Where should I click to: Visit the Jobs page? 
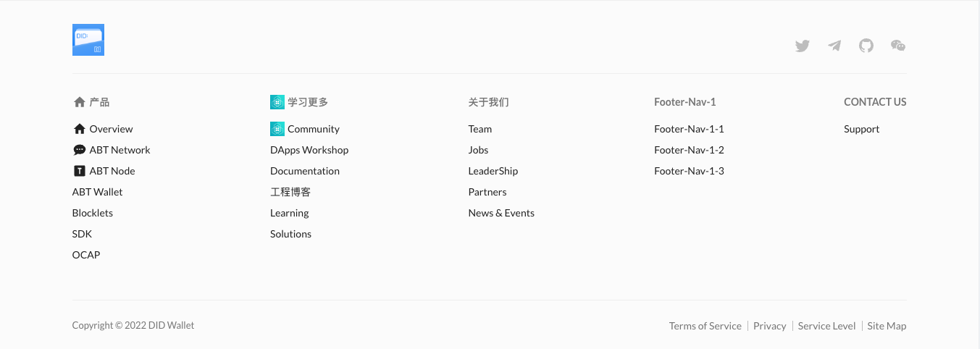tap(479, 150)
